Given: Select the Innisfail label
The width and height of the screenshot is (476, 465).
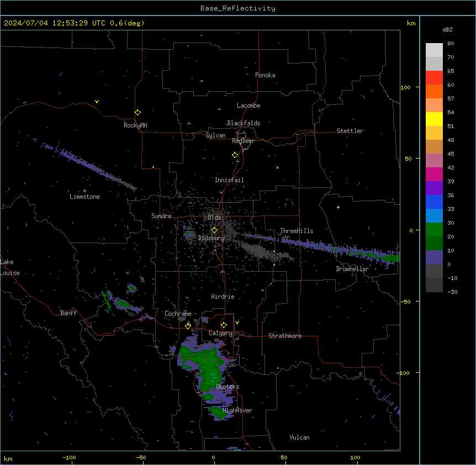Looking at the screenshot, I should [x=230, y=180].
